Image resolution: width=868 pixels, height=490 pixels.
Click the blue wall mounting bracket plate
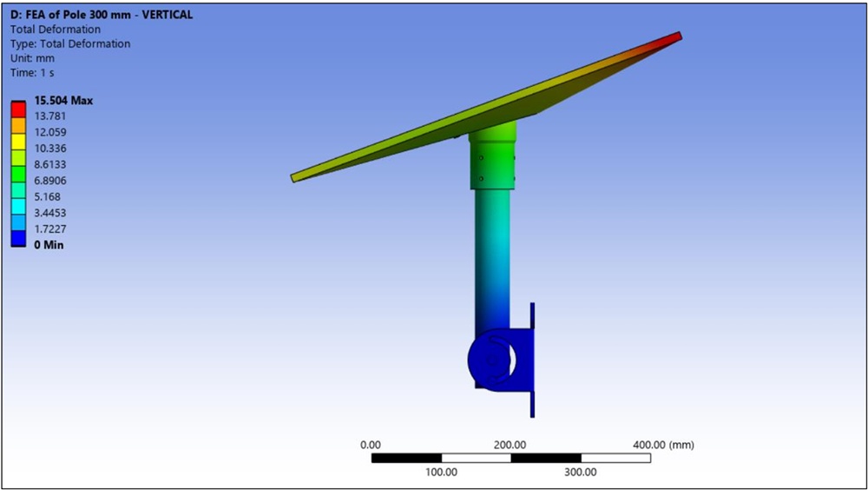[532, 361]
